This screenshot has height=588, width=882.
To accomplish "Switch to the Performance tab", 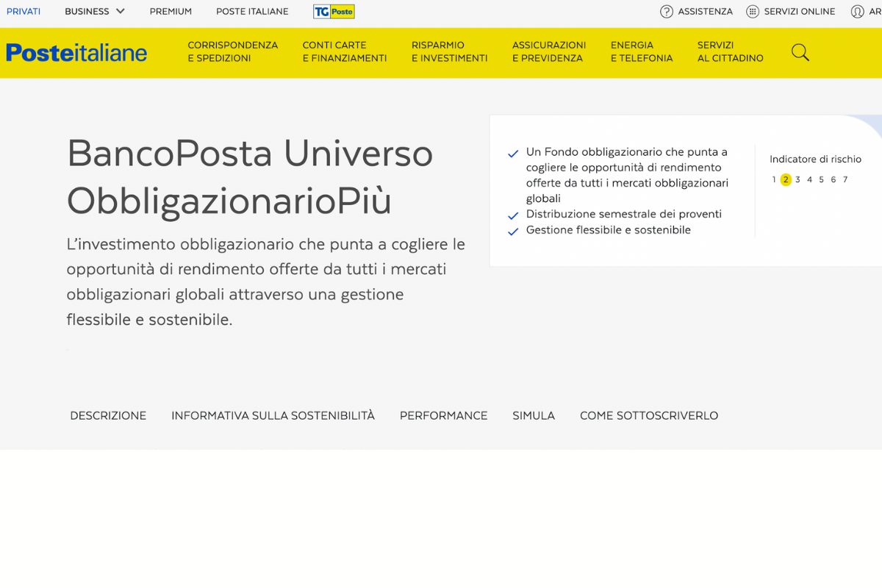I will click(444, 415).
